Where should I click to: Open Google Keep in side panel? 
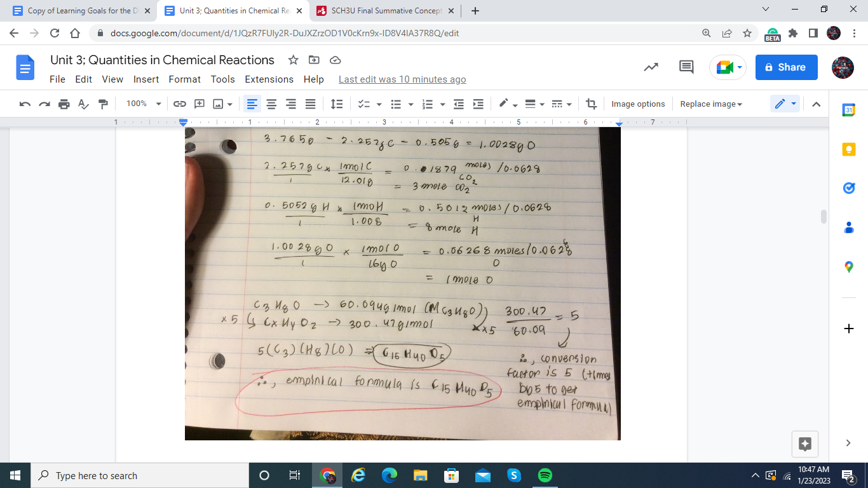848,149
